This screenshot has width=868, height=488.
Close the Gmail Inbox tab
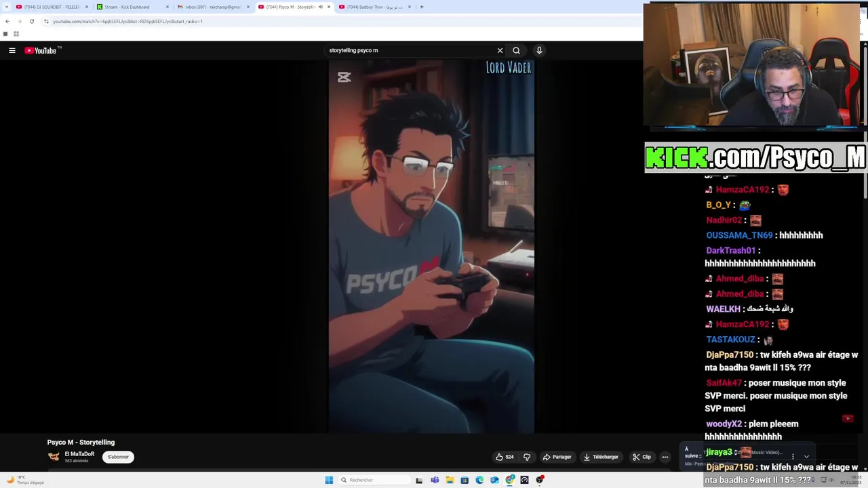click(248, 7)
